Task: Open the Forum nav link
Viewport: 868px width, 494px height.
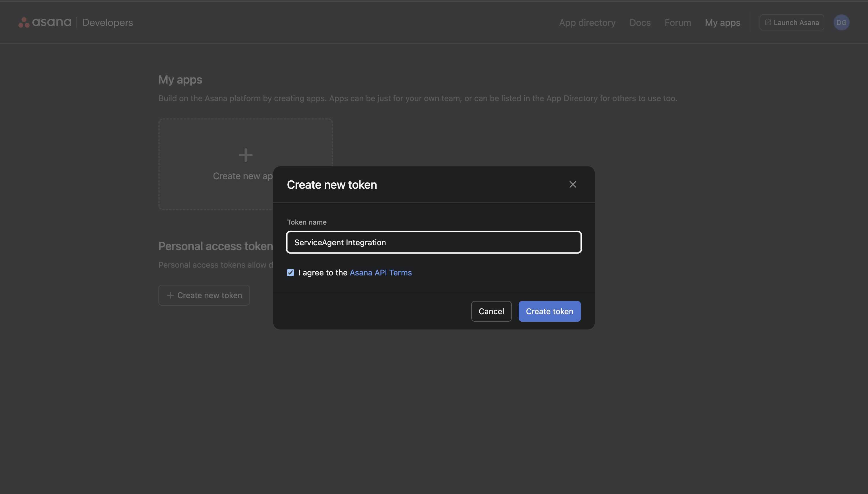Action: [x=677, y=22]
